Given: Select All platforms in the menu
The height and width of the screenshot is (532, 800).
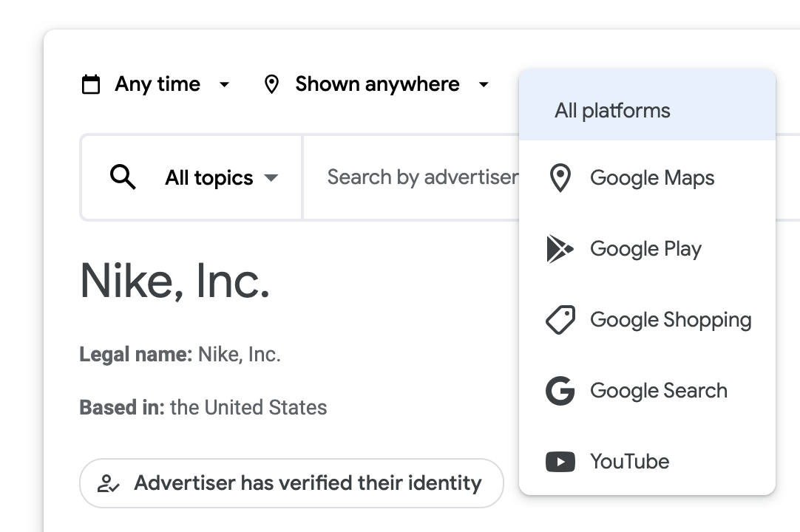Looking at the screenshot, I should coord(612,111).
